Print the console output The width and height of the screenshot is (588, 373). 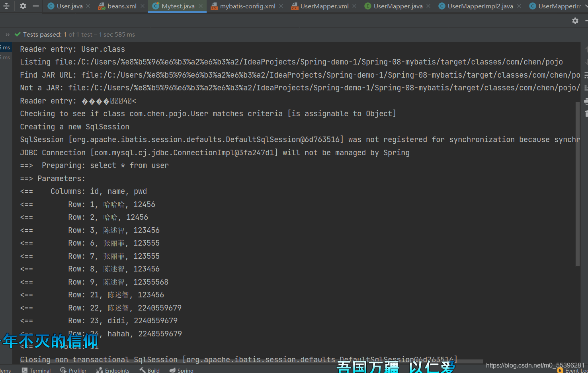[x=586, y=102]
